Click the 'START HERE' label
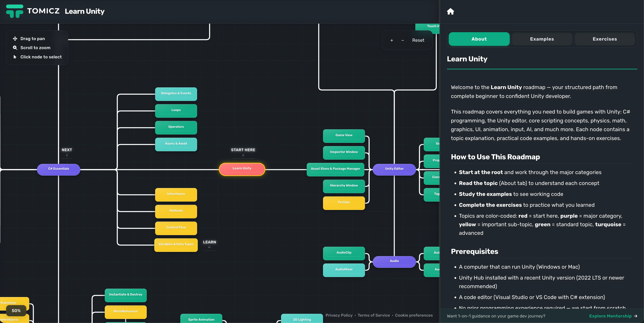The height and width of the screenshot is (323, 644). pos(243,150)
